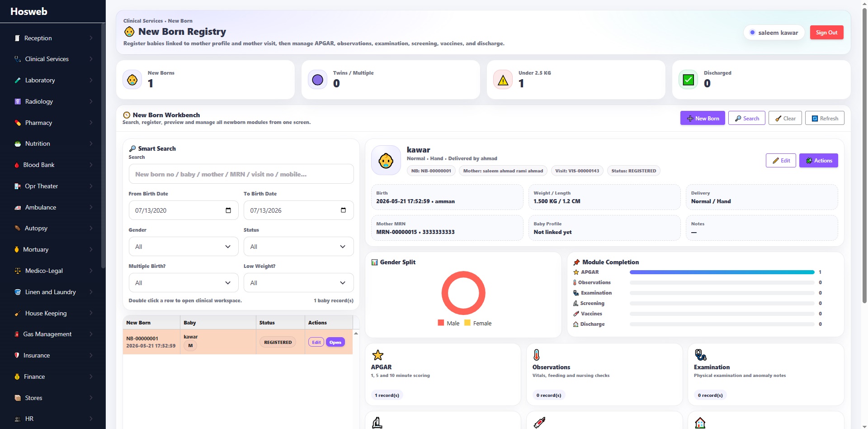The height and width of the screenshot is (429, 868).
Task: Click the Smart Search input field
Action: click(x=241, y=174)
